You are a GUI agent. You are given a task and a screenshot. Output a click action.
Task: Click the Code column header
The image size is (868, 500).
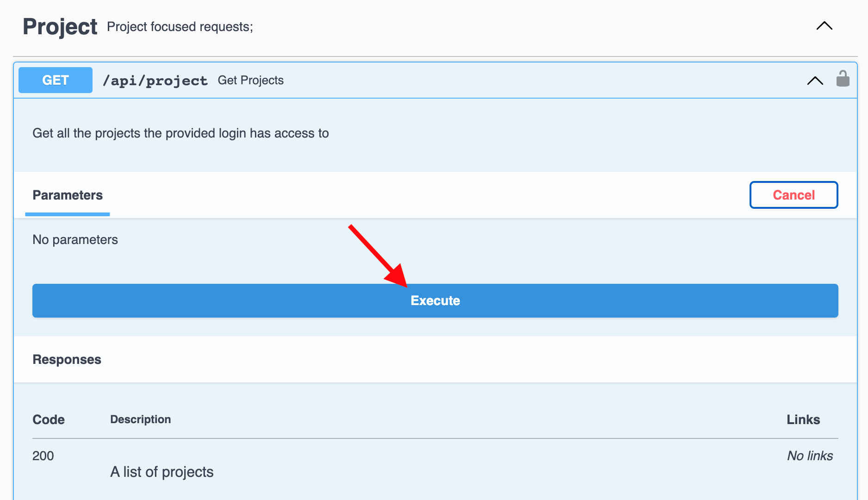[49, 419]
